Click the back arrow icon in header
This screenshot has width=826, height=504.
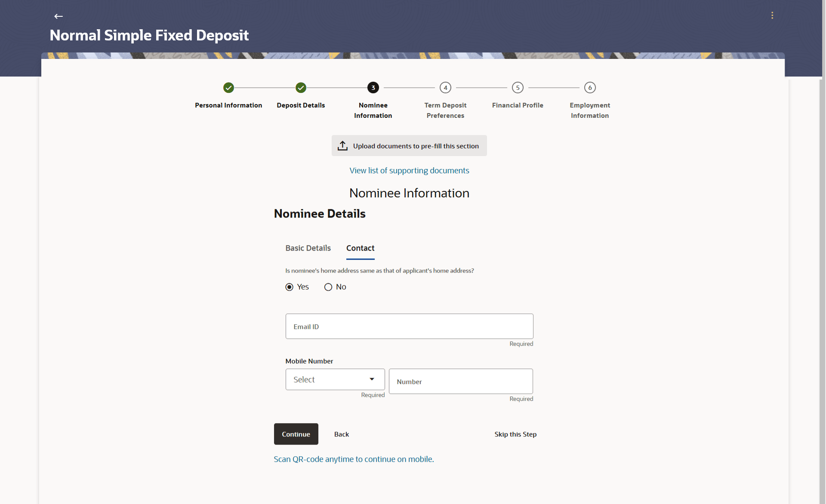(59, 16)
